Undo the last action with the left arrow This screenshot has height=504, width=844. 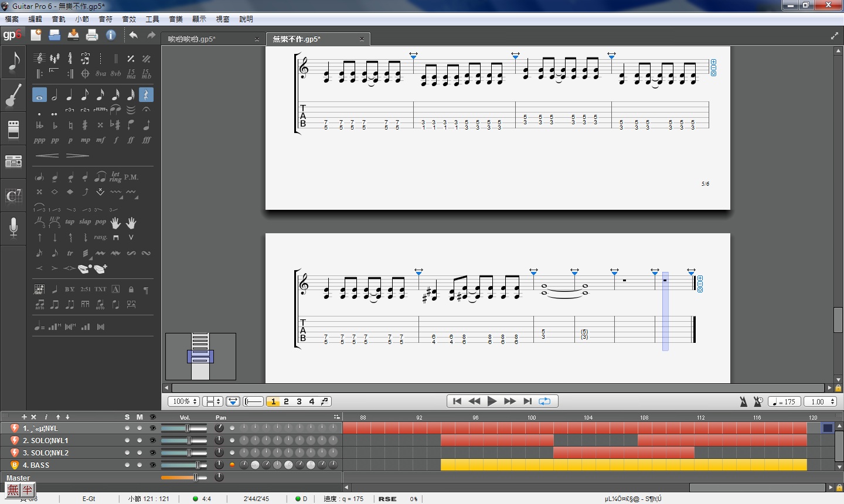(x=134, y=35)
